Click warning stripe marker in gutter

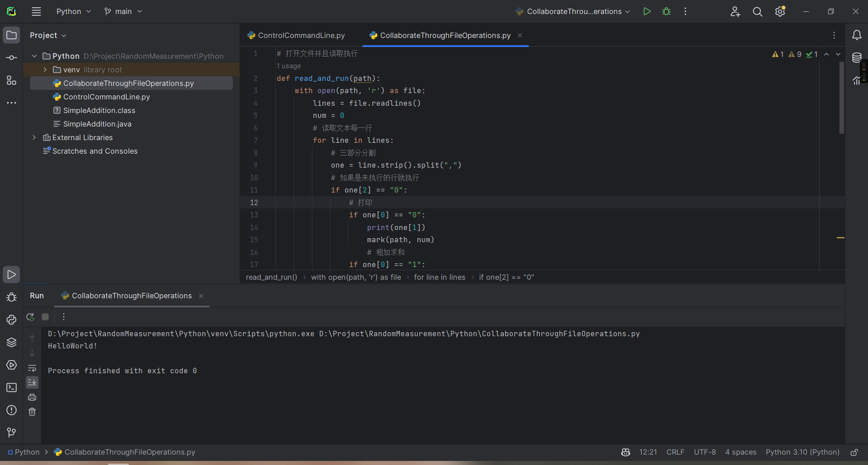tap(840, 237)
